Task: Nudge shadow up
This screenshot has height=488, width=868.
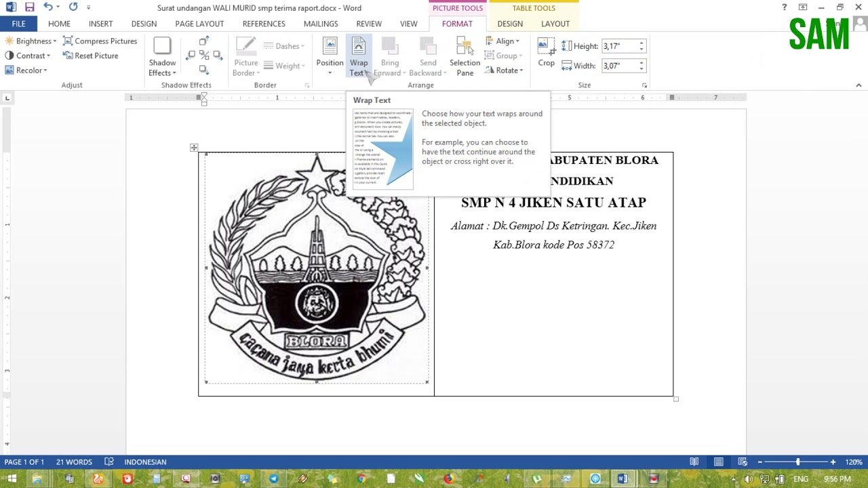Action: 203,41
